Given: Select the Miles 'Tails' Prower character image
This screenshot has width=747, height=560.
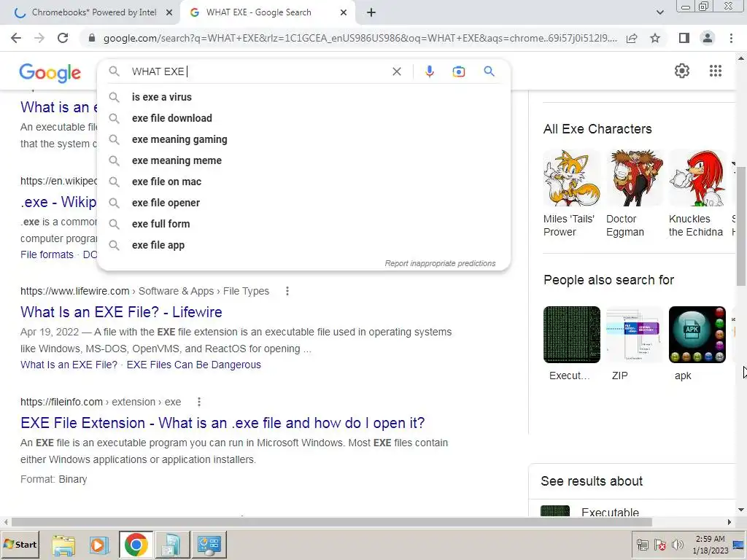Looking at the screenshot, I should point(572,178).
